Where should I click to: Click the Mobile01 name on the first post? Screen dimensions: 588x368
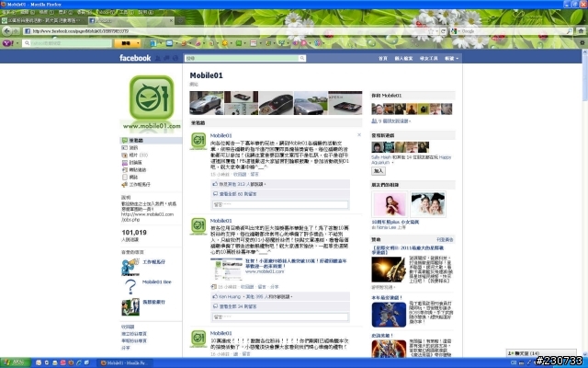pyautogui.click(x=220, y=135)
